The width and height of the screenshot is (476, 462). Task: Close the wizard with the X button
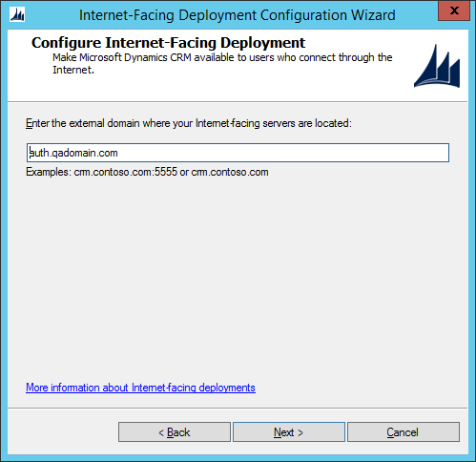(x=454, y=10)
